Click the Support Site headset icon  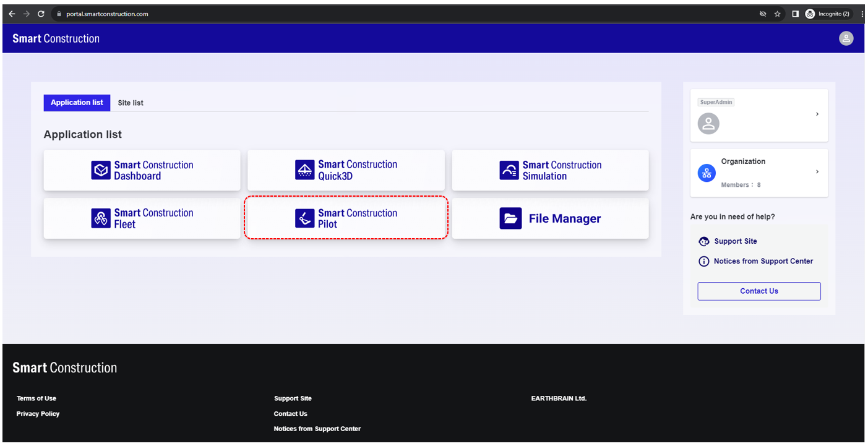[703, 241]
